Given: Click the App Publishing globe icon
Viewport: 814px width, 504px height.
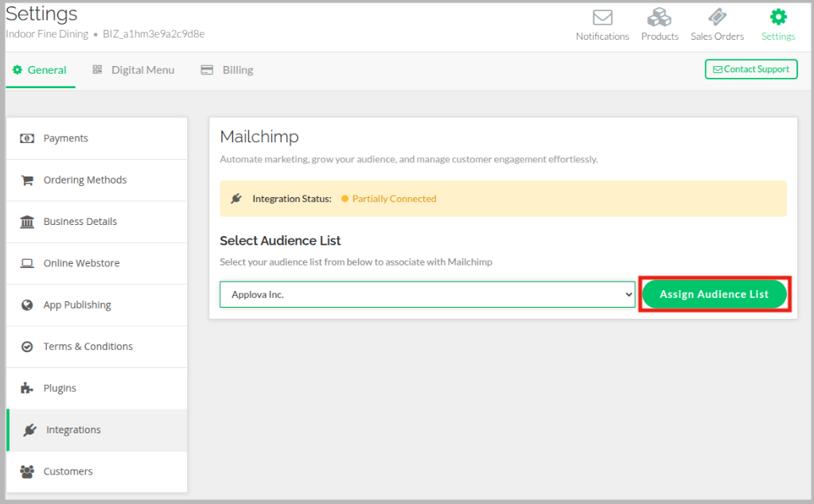Looking at the screenshot, I should (x=27, y=305).
